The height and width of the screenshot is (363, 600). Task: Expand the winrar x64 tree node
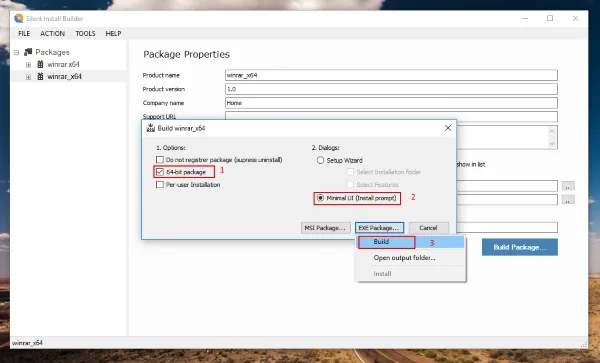tap(28, 65)
